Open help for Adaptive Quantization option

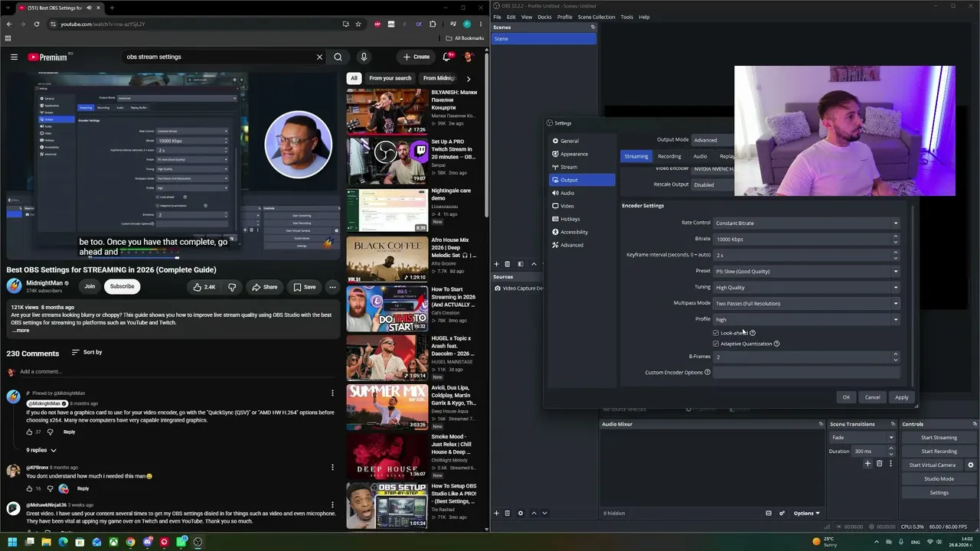(776, 344)
